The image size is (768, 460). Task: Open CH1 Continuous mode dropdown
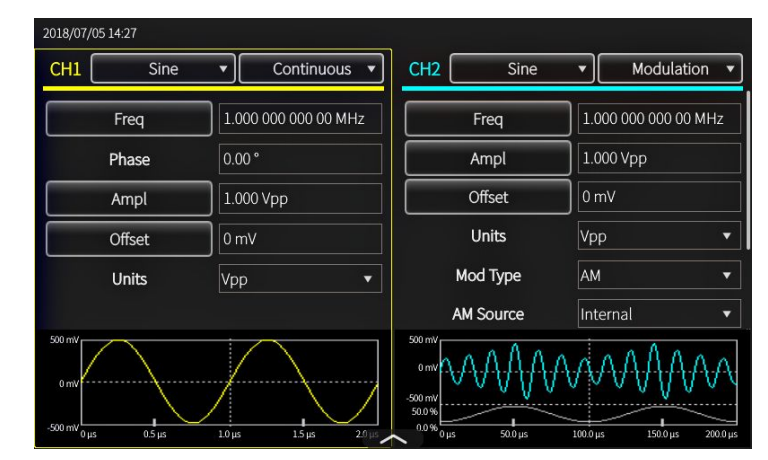(312, 70)
